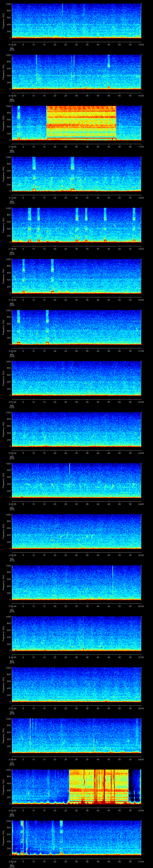Click the 31:00 end time label

click(141, 861)
